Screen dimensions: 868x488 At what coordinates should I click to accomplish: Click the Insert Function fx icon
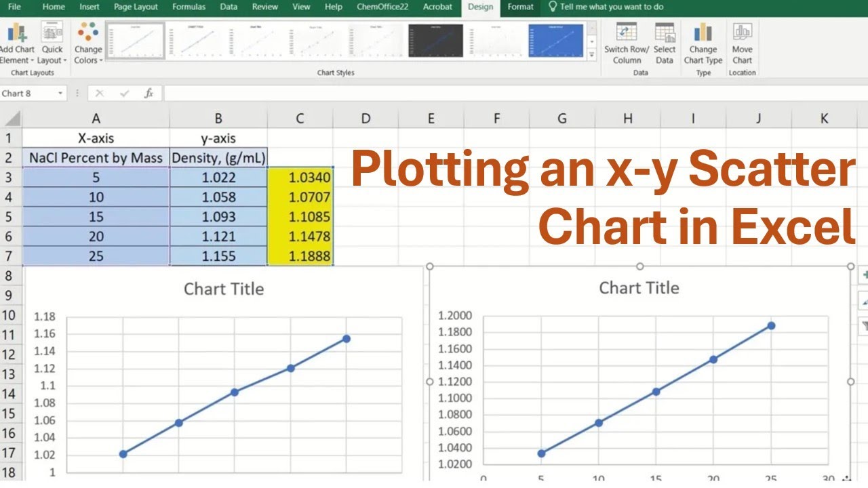click(149, 94)
